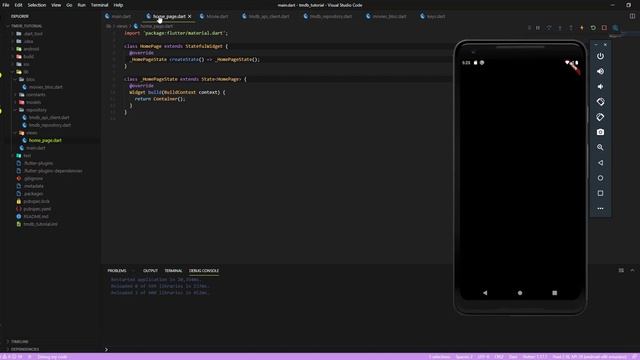Switch to the tmdb_api_client.dart tab
640x360 pixels.
tap(266, 16)
